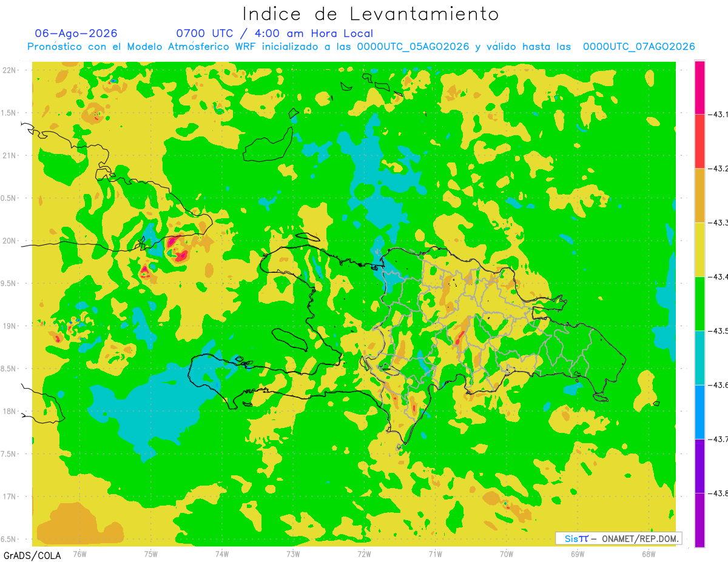The width and height of the screenshot is (728, 562).
Task: Click the "7.5N" latitude label
Action: click(x=9, y=454)
